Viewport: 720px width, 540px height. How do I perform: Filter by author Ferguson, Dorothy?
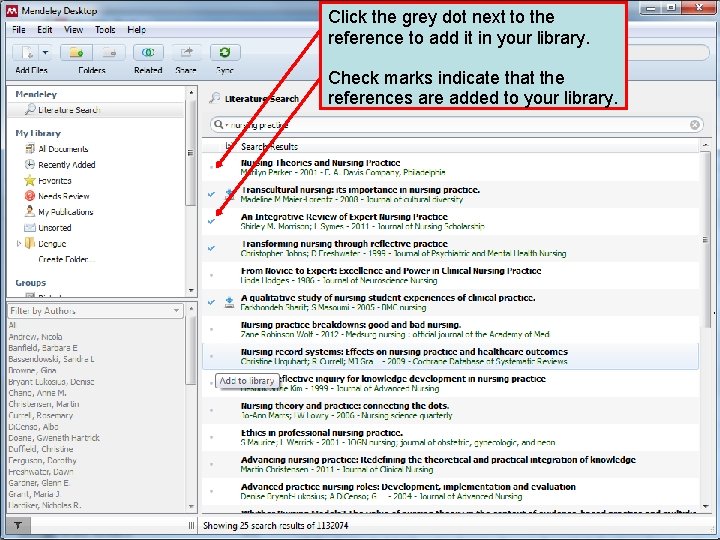(43, 461)
